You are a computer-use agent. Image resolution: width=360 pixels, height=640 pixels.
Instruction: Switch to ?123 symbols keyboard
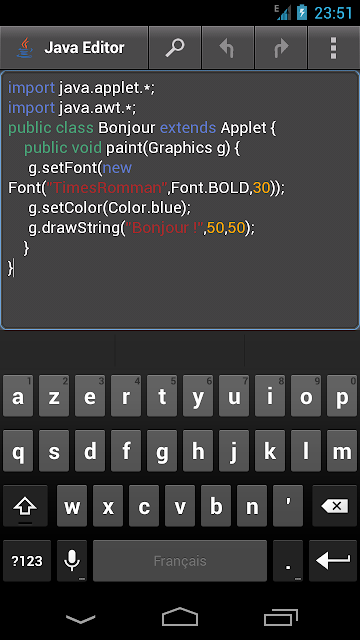click(27, 560)
